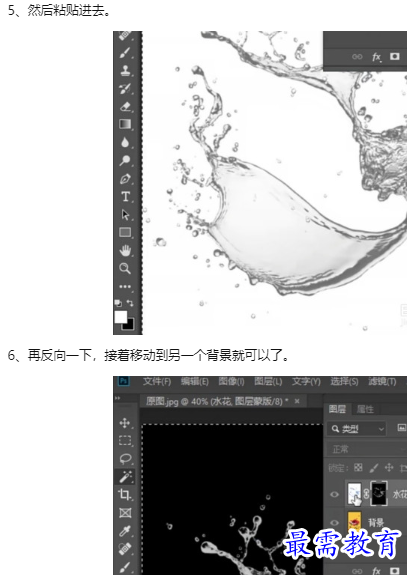Open the 选择(S) menu
Screen dimensions: 407x575
tap(344, 382)
